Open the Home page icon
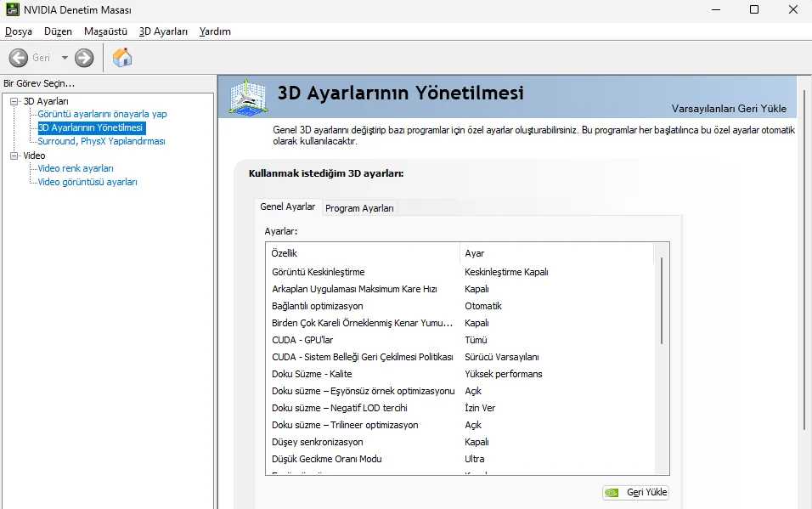The height and width of the screenshot is (509, 812). pyautogui.click(x=122, y=57)
